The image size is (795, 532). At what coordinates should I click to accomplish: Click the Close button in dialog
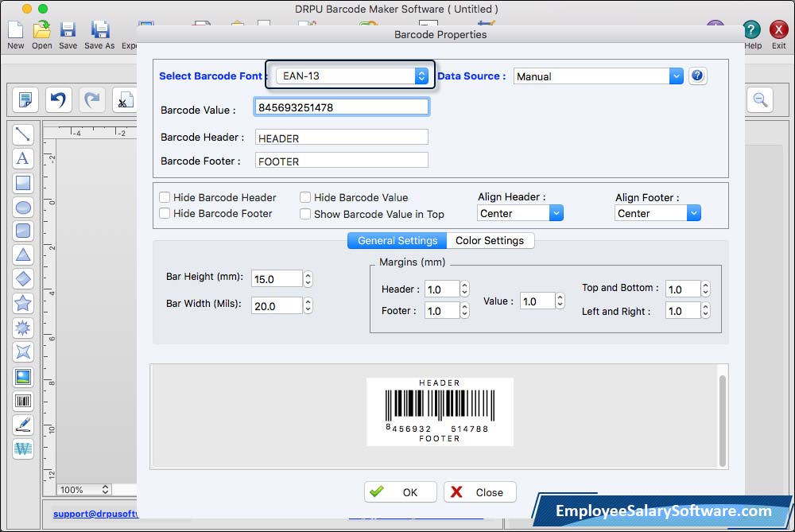coord(479,492)
